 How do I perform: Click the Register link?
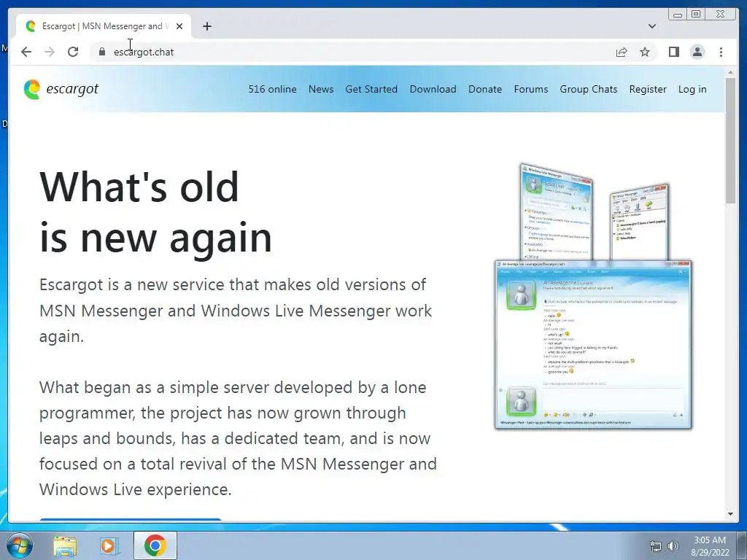[648, 89]
